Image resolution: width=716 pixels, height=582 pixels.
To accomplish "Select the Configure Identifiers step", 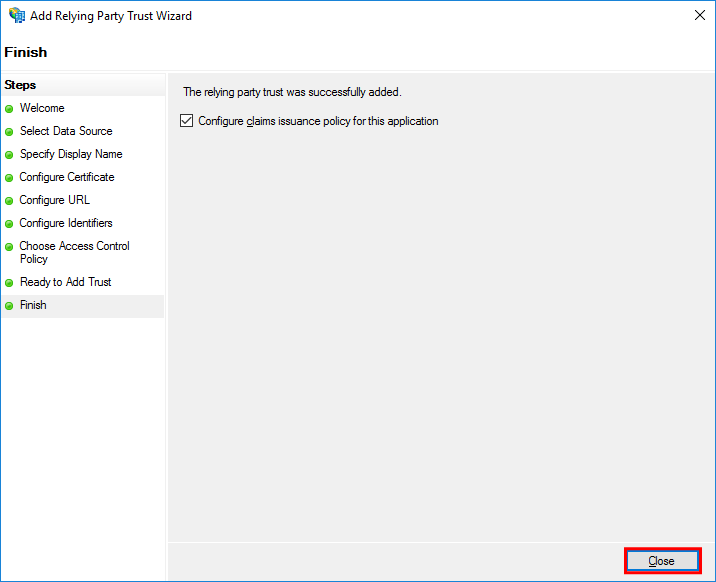I will click(x=66, y=223).
